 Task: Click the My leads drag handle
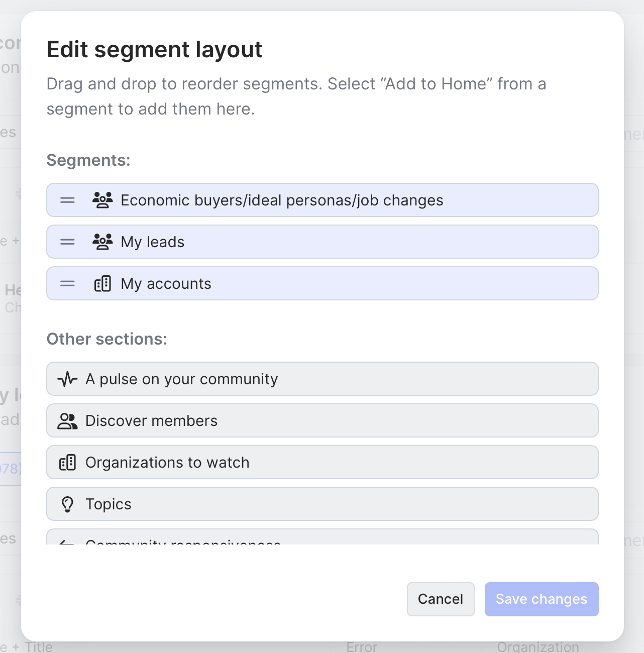67,242
